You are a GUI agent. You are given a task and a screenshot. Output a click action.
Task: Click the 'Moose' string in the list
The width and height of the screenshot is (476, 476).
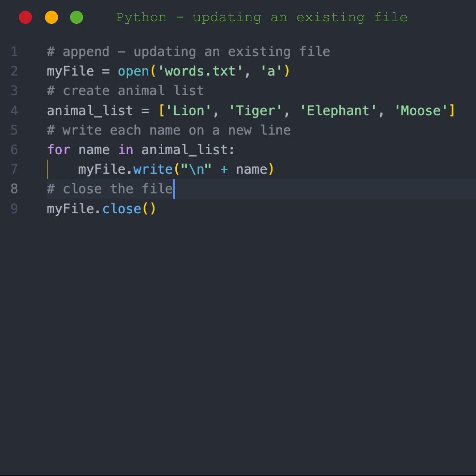coord(421,111)
